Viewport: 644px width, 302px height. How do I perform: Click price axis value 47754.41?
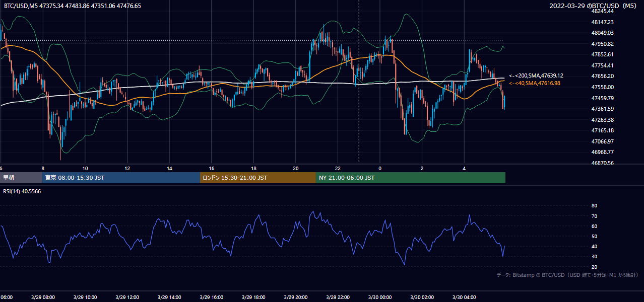(602, 65)
